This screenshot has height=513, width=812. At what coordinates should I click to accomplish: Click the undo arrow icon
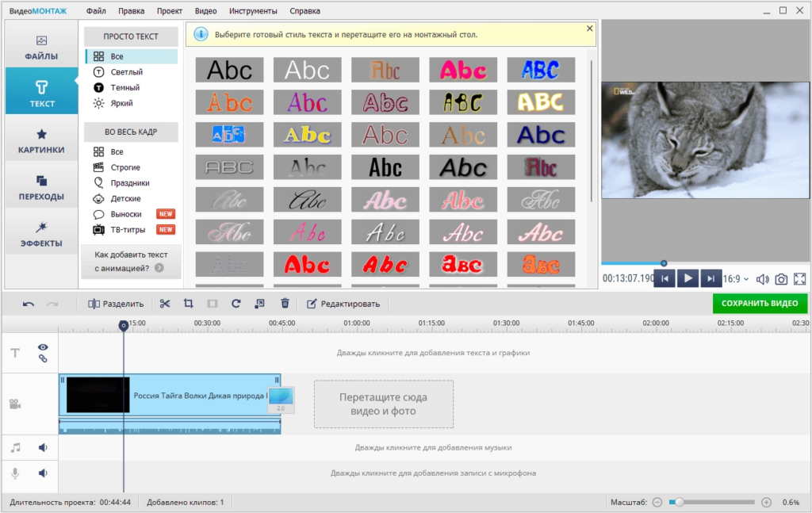click(29, 304)
